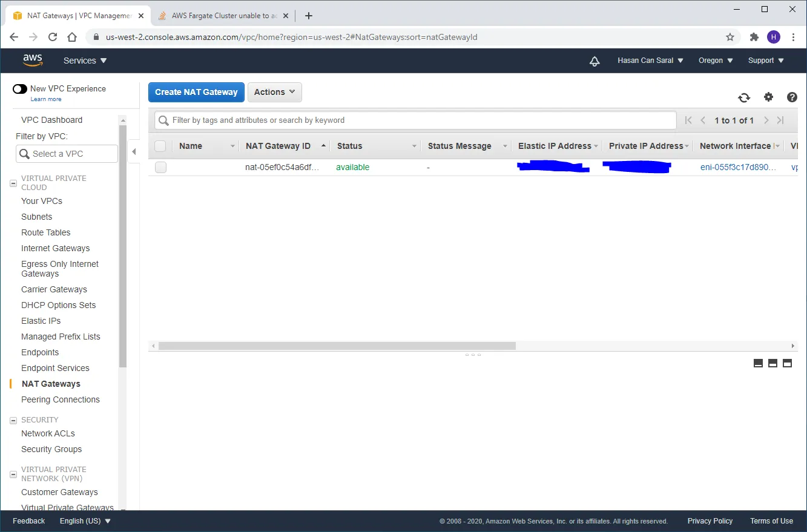The image size is (807, 532).
Task: Open the English (US) language selector
Action: (85, 521)
